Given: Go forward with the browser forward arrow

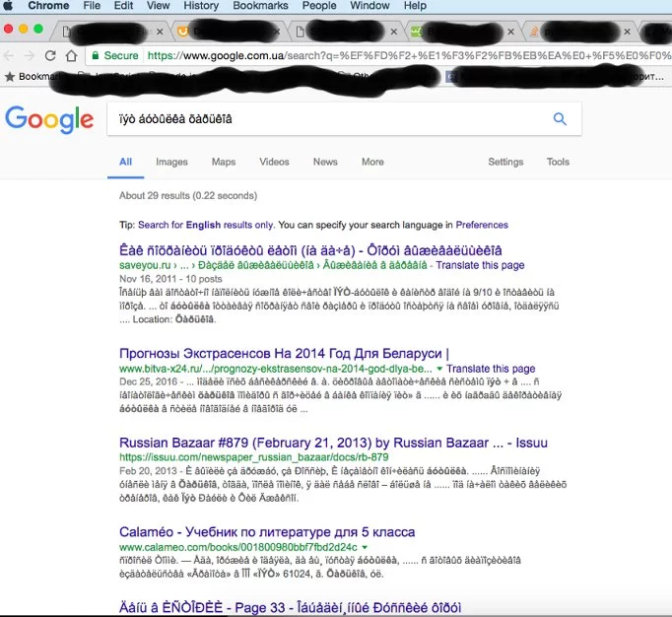Looking at the screenshot, I should point(30,56).
